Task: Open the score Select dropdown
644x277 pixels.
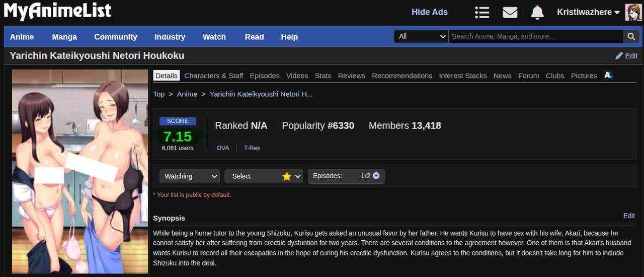Action: pyautogui.click(x=264, y=176)
